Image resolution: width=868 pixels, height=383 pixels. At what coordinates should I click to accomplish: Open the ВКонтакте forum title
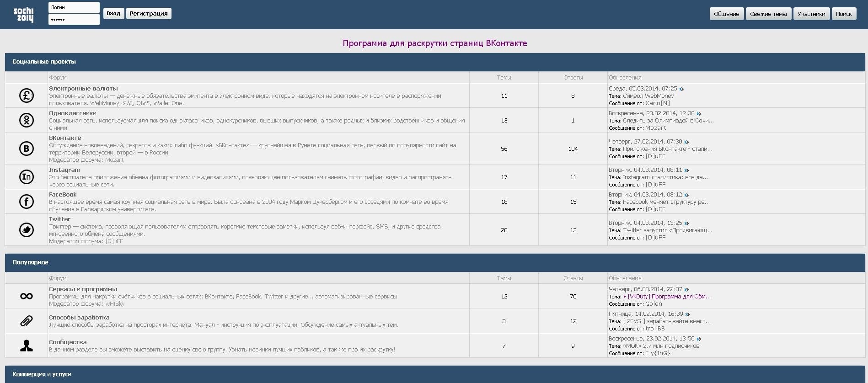(x=65, y=138)
